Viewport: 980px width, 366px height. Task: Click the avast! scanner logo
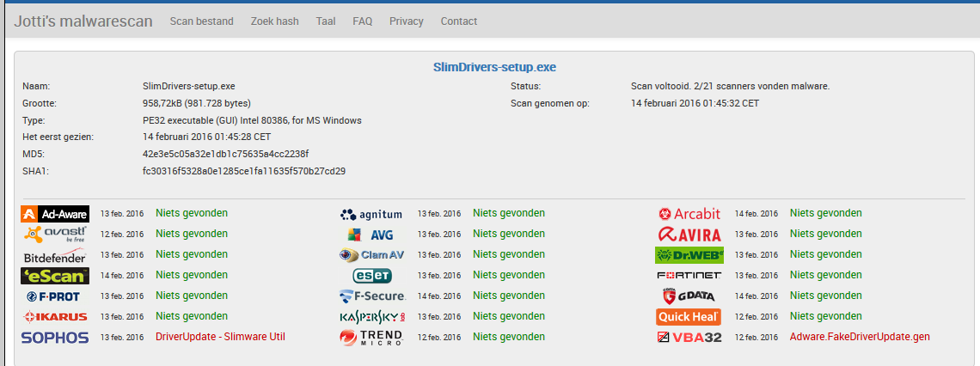[55, 235]
